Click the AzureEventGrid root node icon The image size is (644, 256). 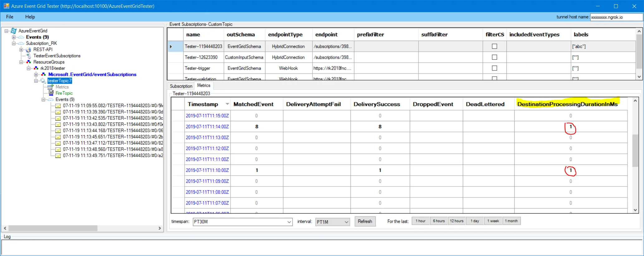click(13, 31)
